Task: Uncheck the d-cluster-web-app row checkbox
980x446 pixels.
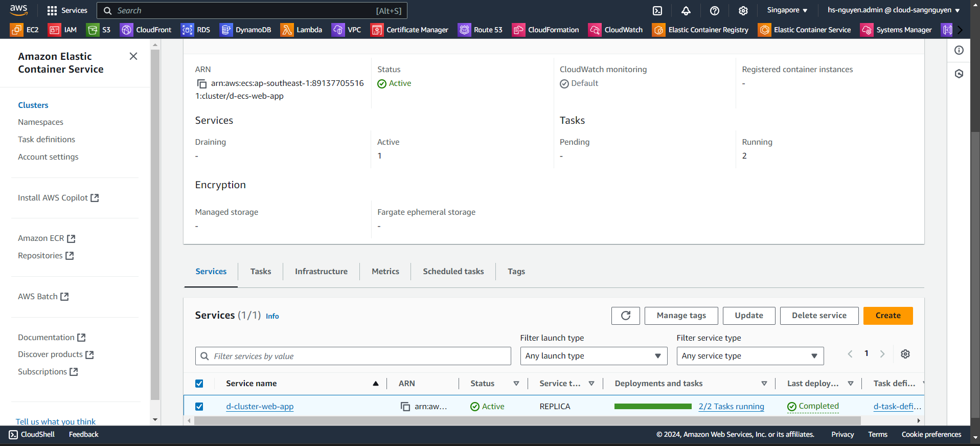Action: (x=199, y=407)
